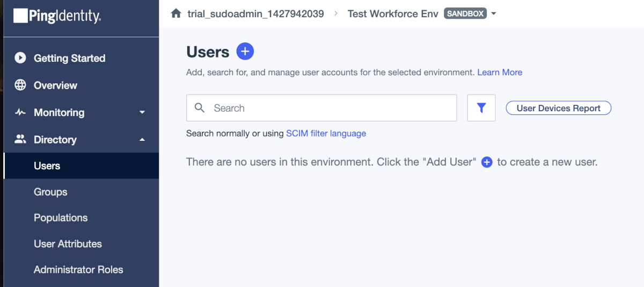Screen dimensions: 644x287
Task: Click the PingIdentity logo
Action: point(57,16)
